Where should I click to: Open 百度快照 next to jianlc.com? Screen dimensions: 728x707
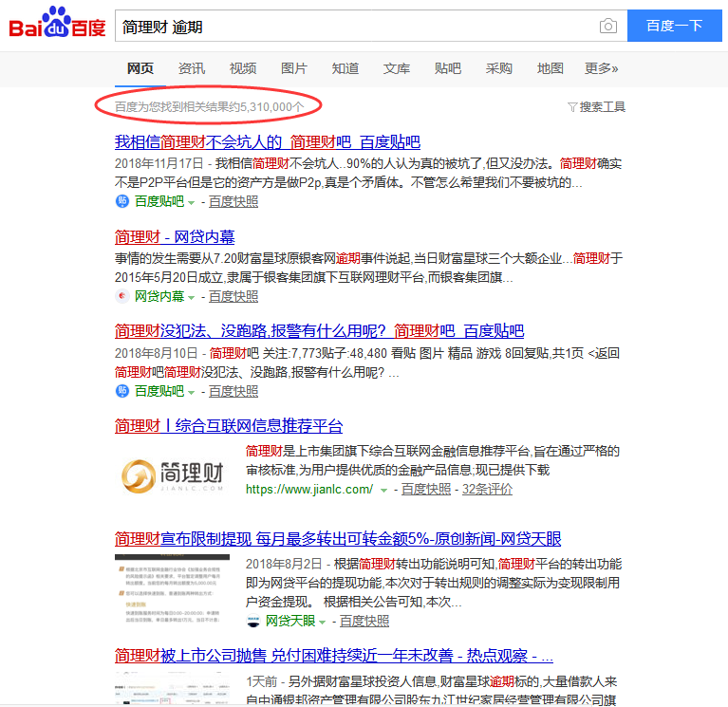pyautogui.click(x=426, y=490)
